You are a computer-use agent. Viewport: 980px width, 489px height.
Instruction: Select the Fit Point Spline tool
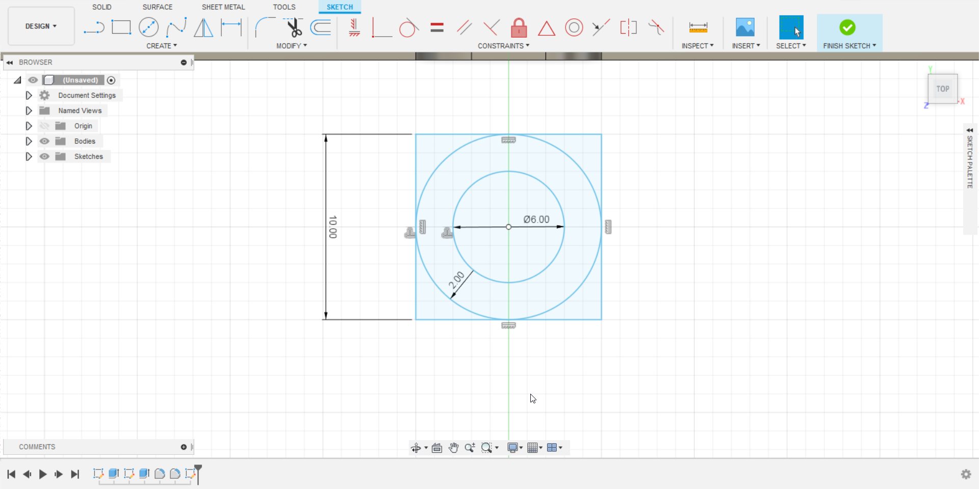point(176,28)
